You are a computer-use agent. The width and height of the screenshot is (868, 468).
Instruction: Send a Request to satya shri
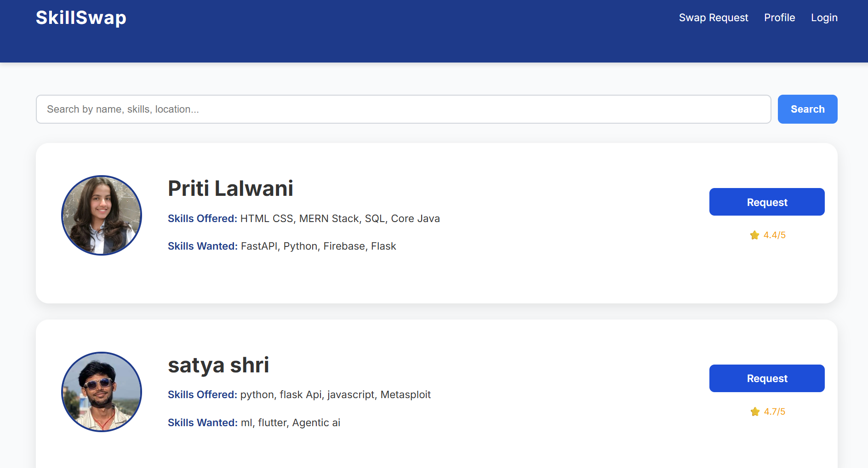click(x=766, y=378)
